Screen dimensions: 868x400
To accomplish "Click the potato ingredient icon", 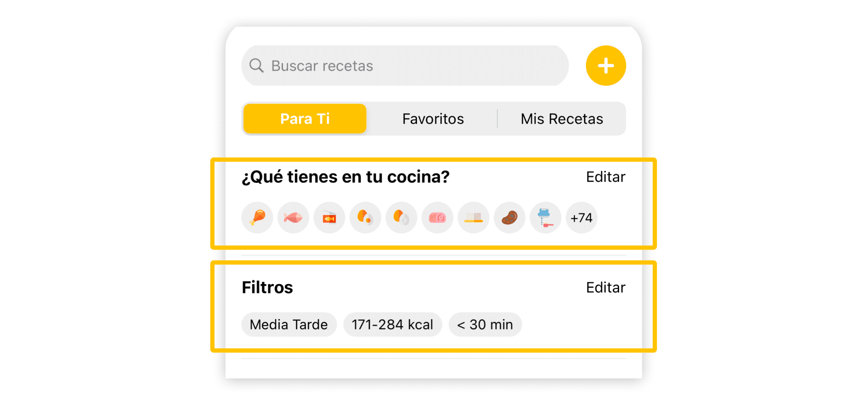I will [509, 218].
